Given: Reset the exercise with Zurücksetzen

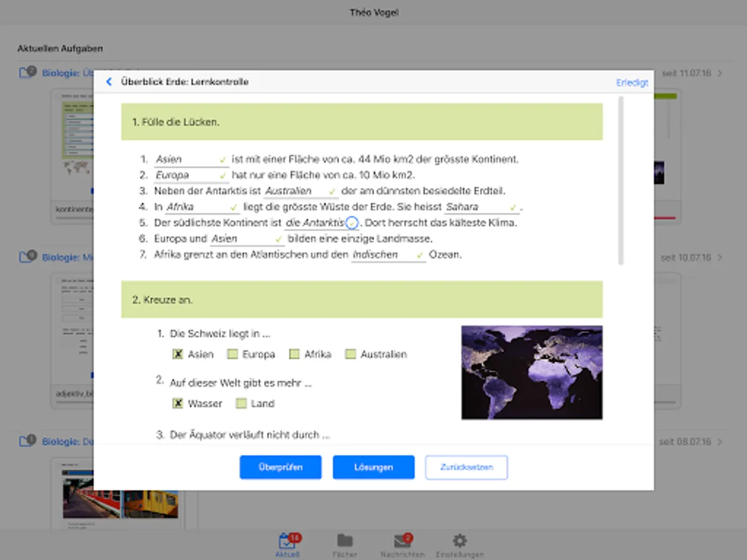Looking at the screenshot, I should (466, 467).
